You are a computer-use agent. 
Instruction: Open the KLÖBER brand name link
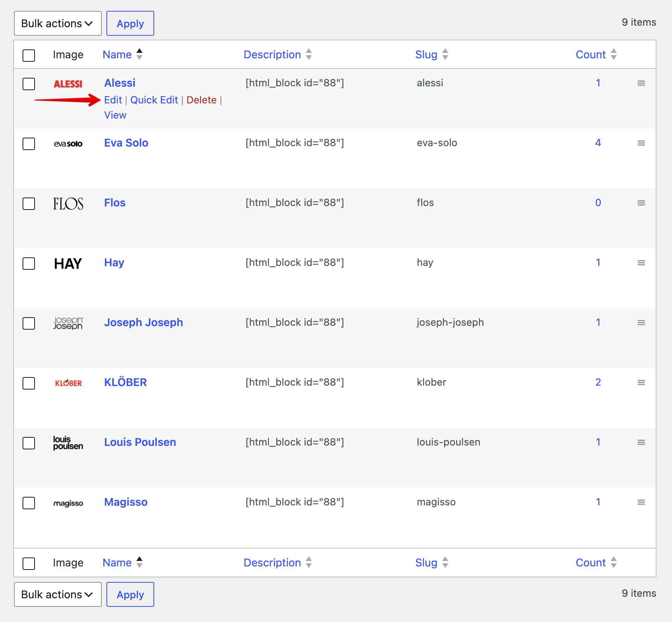point(125,382)
